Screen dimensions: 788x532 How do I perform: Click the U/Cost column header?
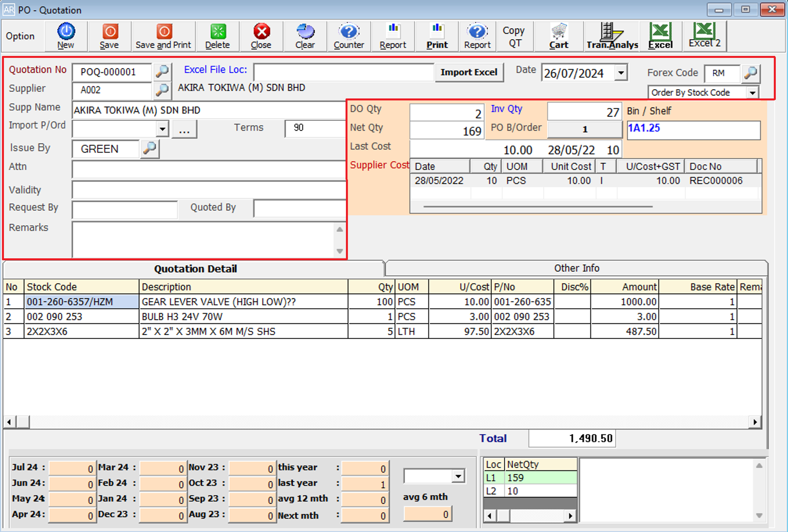click(x=460, y=287)
